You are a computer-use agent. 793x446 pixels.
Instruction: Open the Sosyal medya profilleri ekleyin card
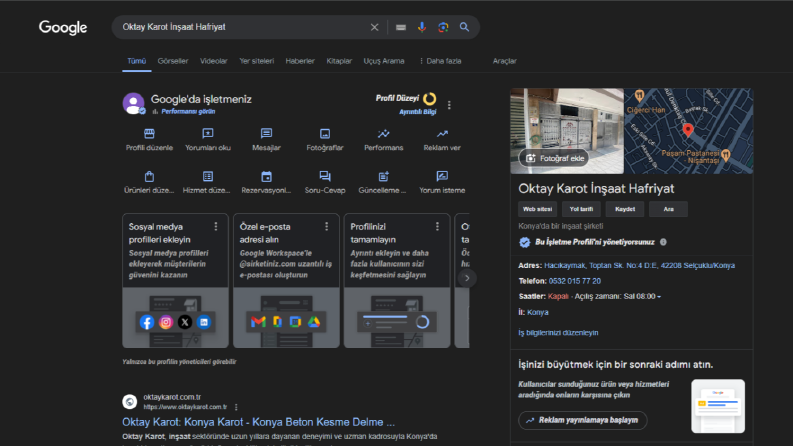click(x=175, y=281)
